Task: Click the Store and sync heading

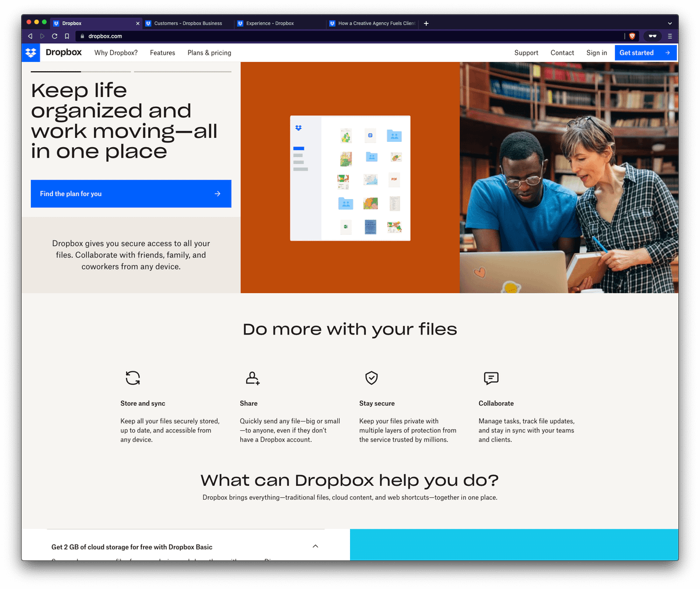Action: pos(143,403)
